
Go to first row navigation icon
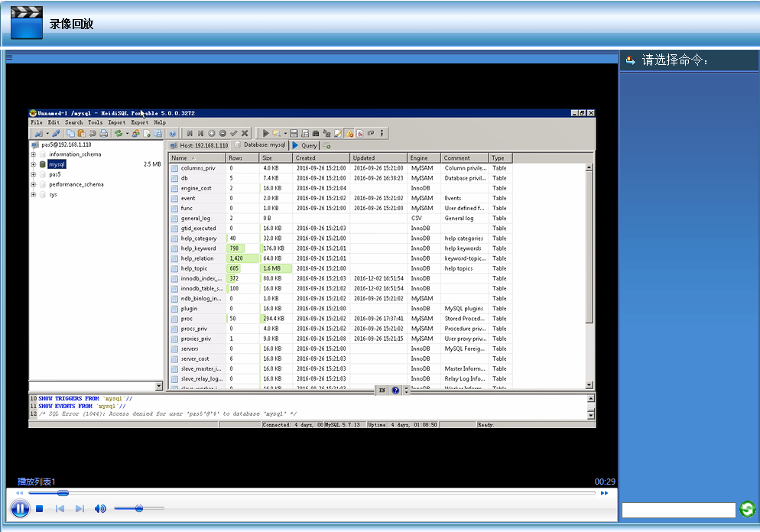point(190,133)
